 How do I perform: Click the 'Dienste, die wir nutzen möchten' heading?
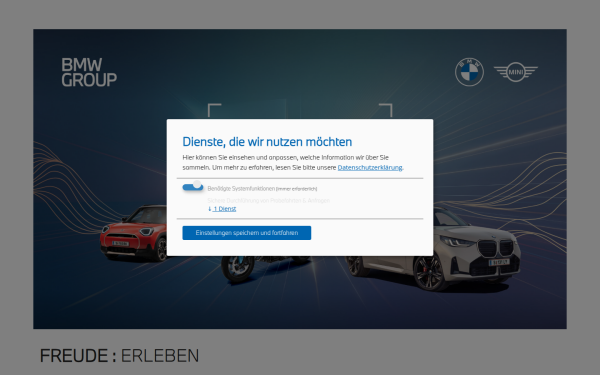267,142
